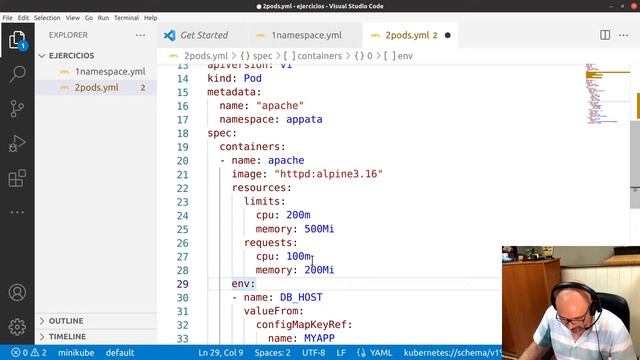Viewport: 640px width, 360px height.
Task: Click the code minimap overview
Action: (607, 94)
